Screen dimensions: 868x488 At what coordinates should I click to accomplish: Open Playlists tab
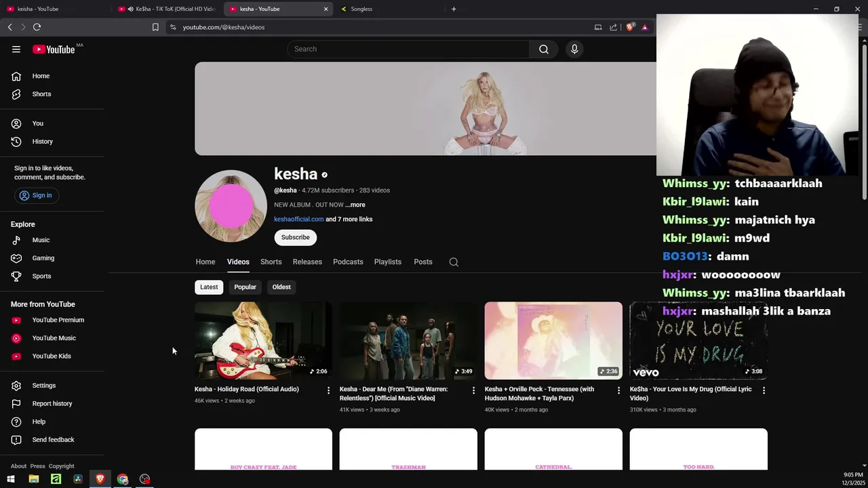click(x=388, y=262)
